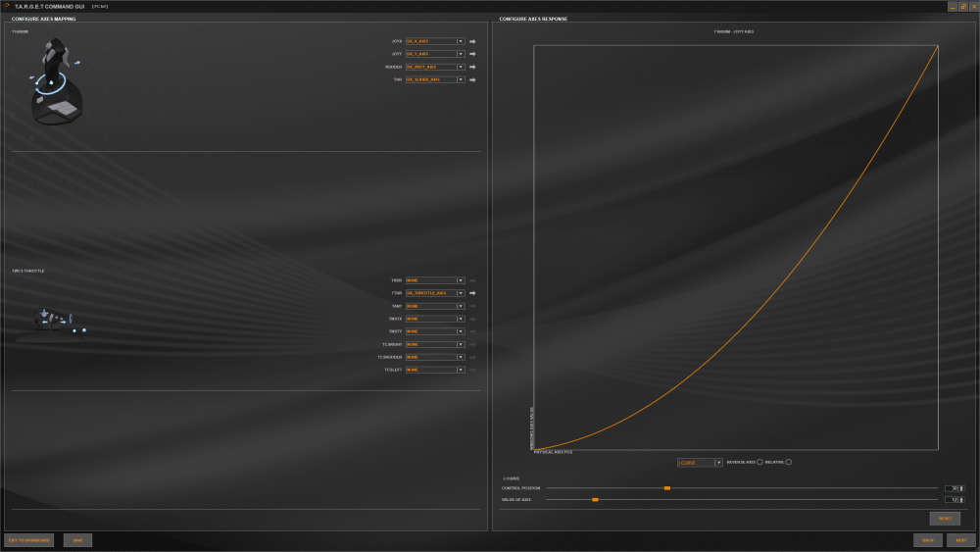The image size is (980, 552).
Task: Click the Value of Axis stepper arrows
Action: [x=962, y=500]
